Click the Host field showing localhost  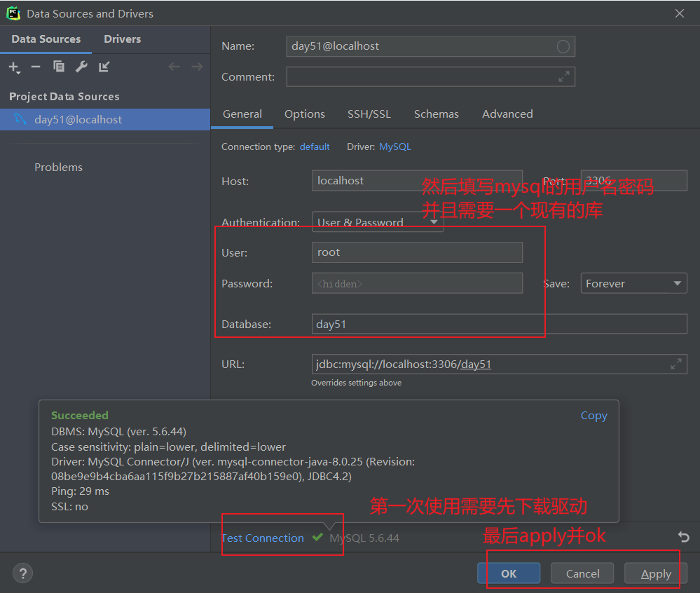pyautogui.click(x=417, y=180)
